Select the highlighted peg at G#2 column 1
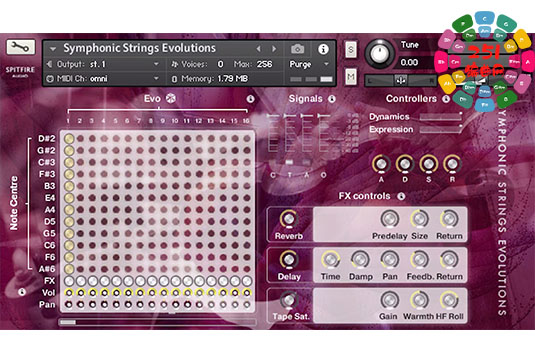Viewport: 535px width, 363px height. [69, 150]
